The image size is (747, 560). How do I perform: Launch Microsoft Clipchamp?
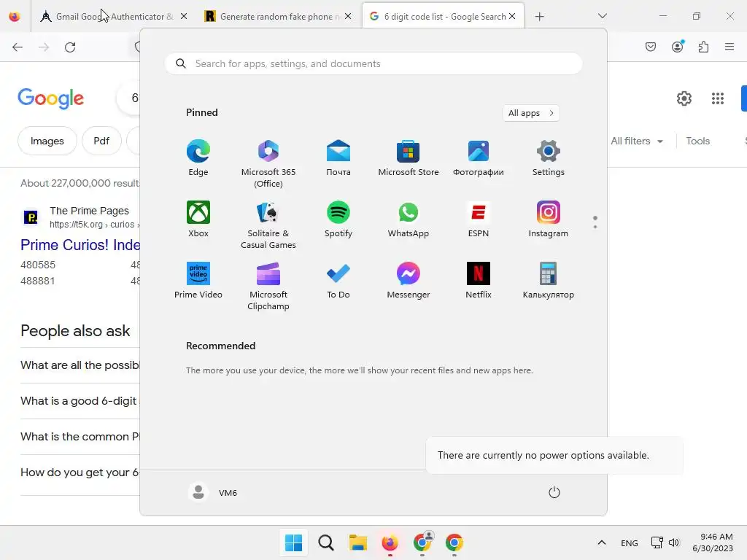coord(268,286)
